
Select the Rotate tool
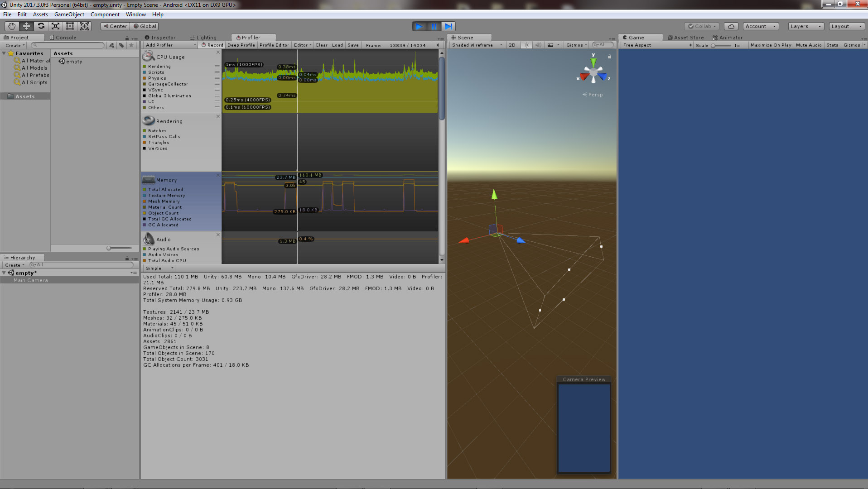point(41,26)
